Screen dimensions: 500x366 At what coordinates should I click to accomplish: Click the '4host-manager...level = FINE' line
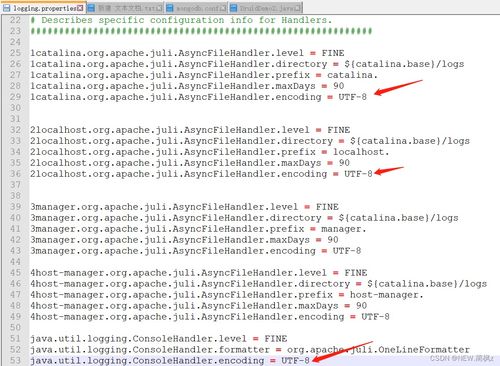pos(199,273)
